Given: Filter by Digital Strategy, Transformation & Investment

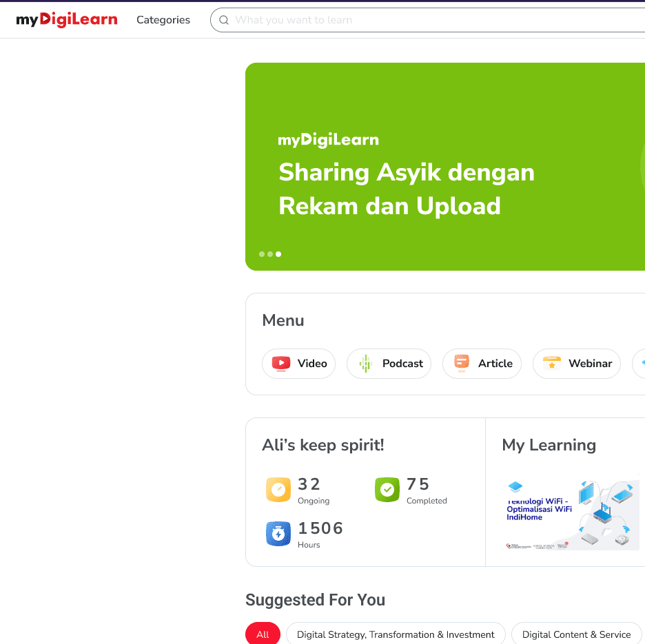Looking at the screenshot, I should point(396,634).
